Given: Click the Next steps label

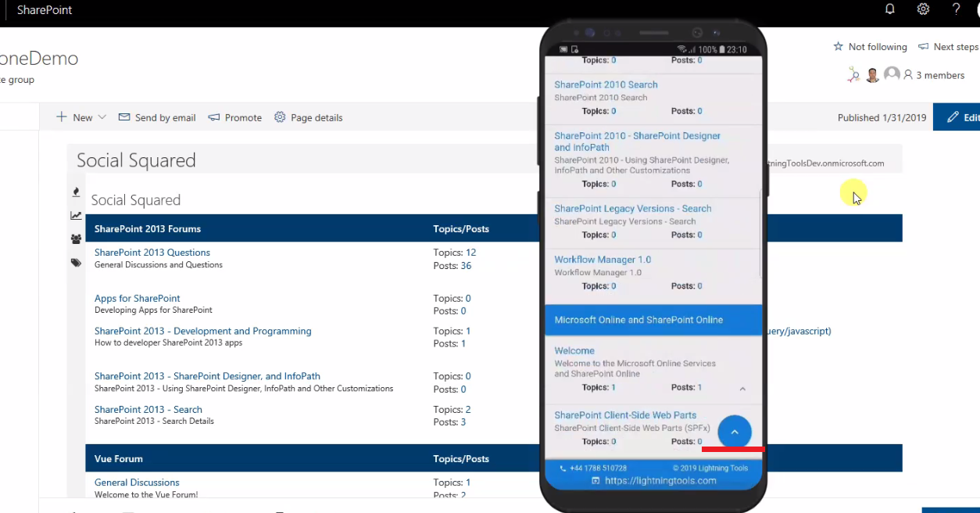Looking at the screenshot, I should pyautogui.click(x=956, y=47).
